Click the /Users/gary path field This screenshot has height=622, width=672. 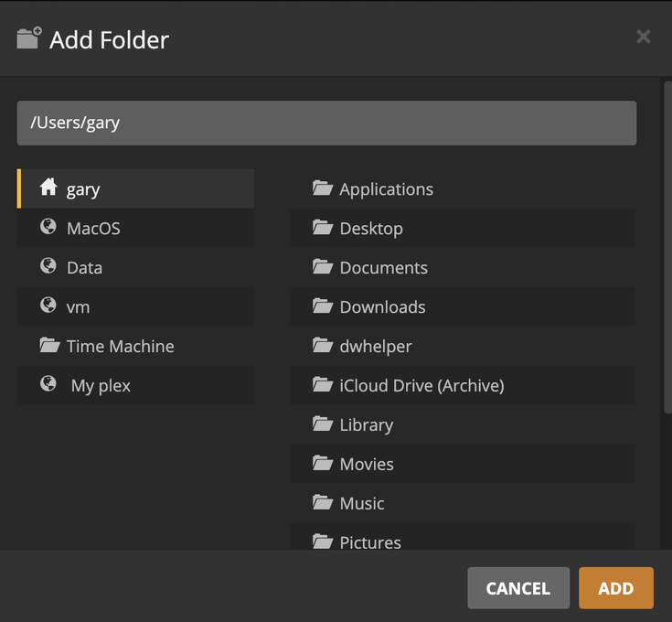(x=326, y=123)
